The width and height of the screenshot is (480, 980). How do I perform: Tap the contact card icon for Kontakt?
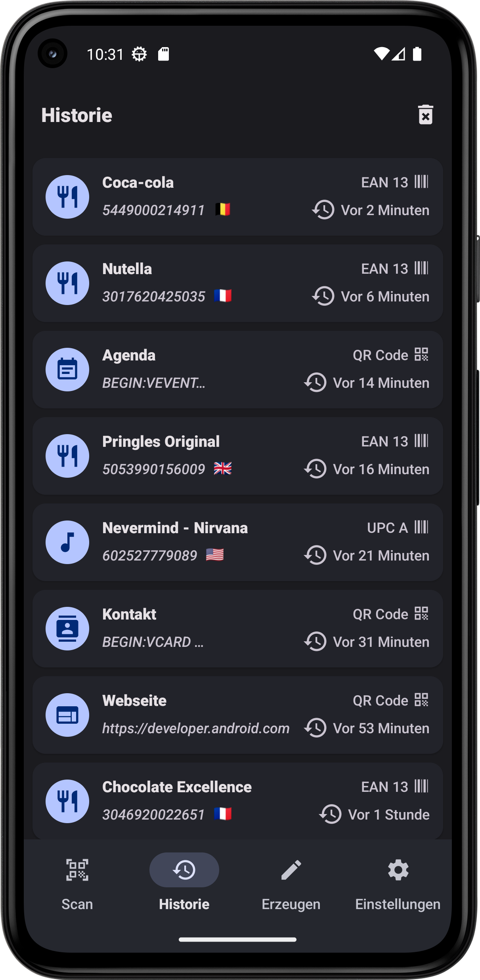click(67, 629)
